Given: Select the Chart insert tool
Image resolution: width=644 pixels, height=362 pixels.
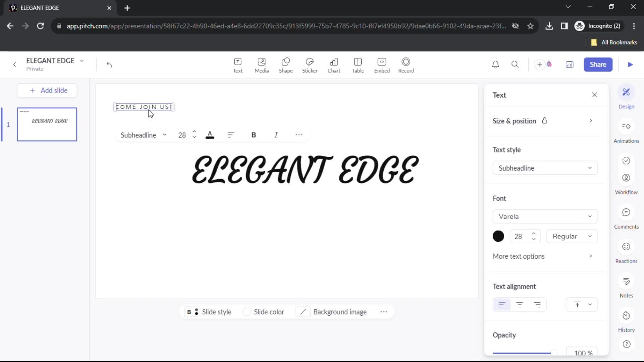Looking at the screenshot, I should pos(334,65).
